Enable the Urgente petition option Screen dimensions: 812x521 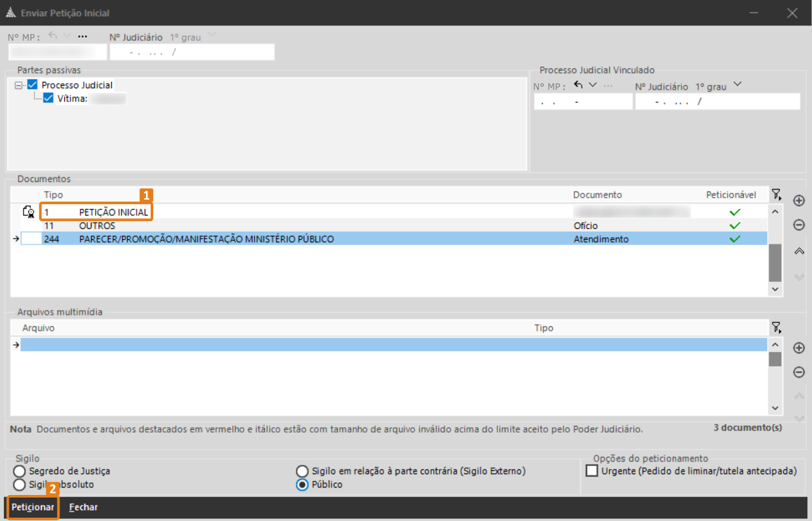(592, 471)
